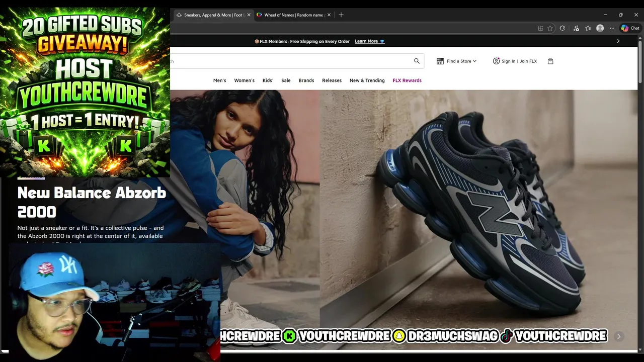Click Learn More in FLX banner
Screen dimensions: 644x362
(370, 41)
